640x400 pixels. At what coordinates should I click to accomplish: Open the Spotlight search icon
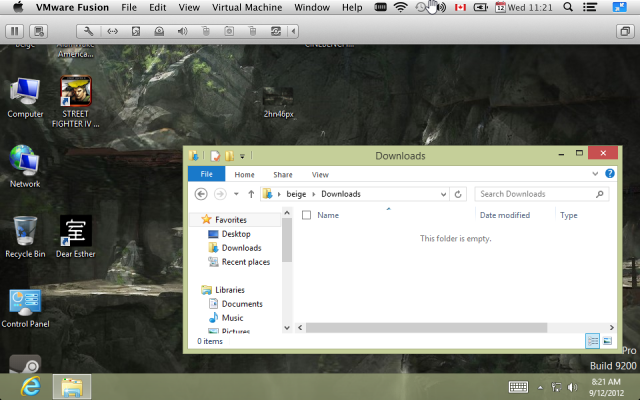(x=568, y=7)
